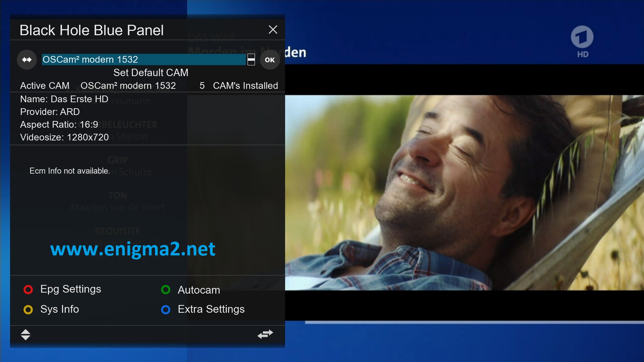Image resolution: width=644 pixels, height=362 pixels.
Task: Click the blue Extra Settings circle icon
Action: click(166, 310)
